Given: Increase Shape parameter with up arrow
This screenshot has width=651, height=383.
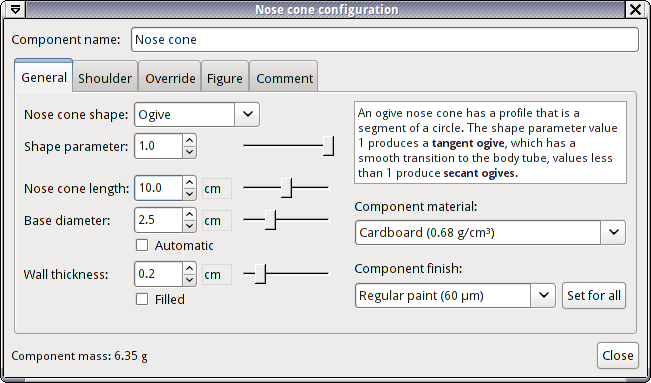Looking at the screenshot, I should [x=189, y=140].
